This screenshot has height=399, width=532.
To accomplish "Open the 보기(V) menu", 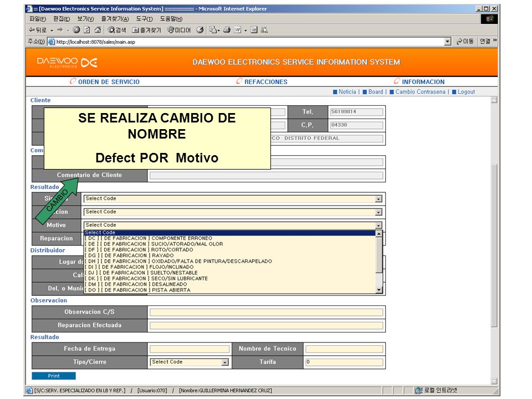I will [x=85, y=19].
